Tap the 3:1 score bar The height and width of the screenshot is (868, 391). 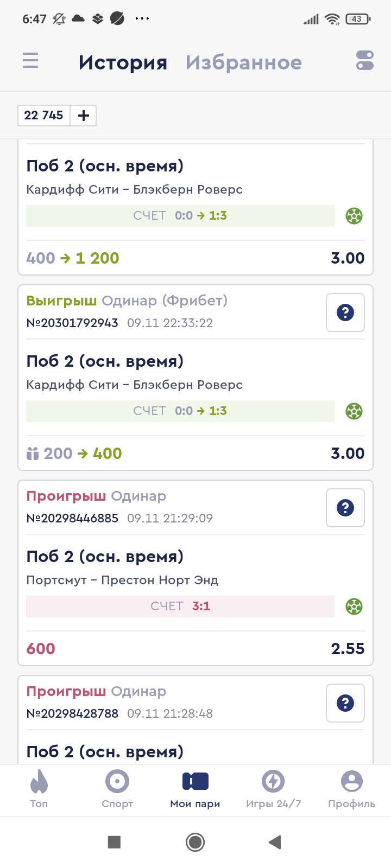180,607
